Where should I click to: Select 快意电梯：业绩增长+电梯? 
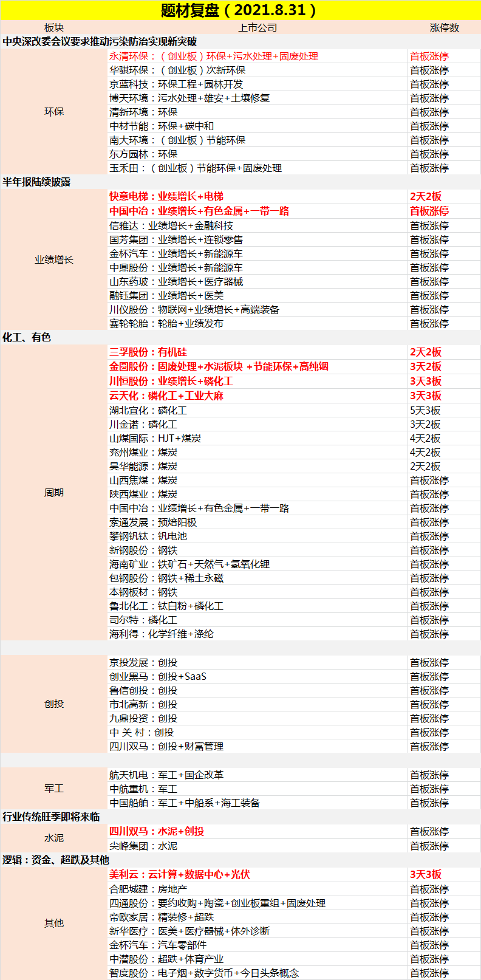tap(166, 197)
